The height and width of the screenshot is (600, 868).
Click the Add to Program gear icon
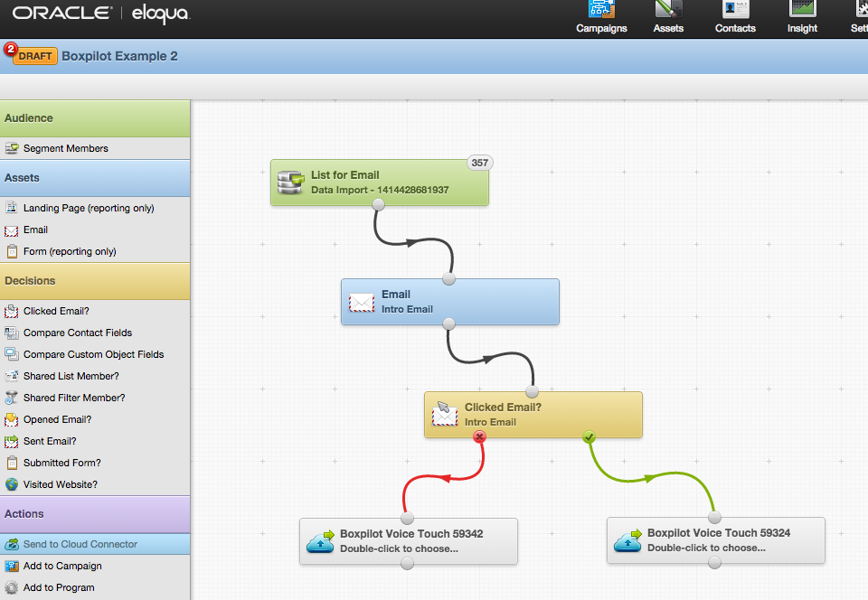pos(12,588)
